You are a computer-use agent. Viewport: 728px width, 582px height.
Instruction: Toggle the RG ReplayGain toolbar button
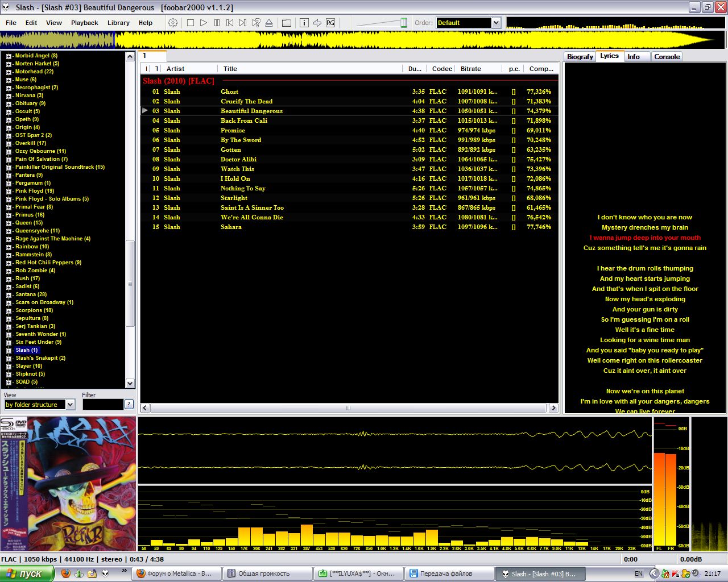coord(330,23)
